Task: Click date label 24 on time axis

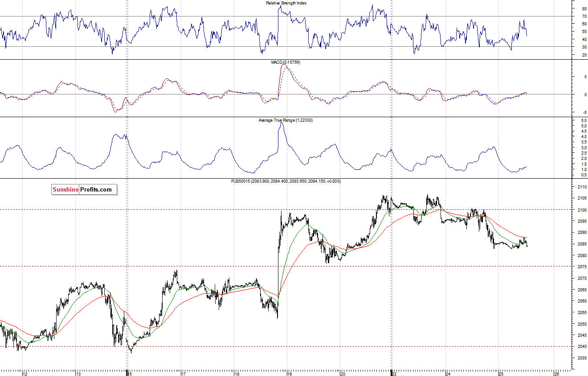Action: [448, 374]
